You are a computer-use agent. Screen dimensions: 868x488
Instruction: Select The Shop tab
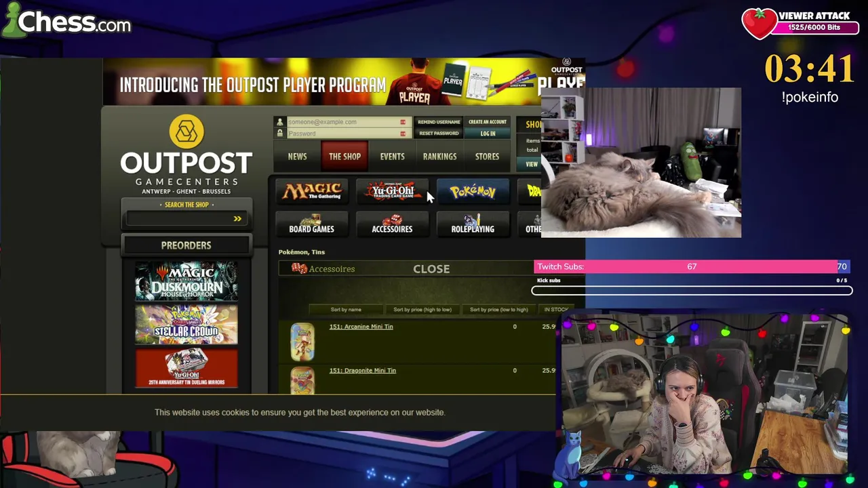pos(344,157)
